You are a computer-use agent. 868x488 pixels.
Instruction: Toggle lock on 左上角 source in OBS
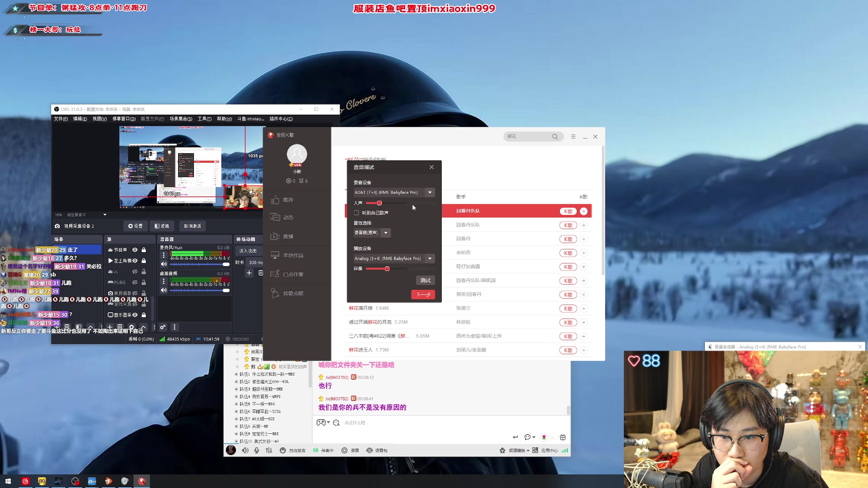[144, 261]
